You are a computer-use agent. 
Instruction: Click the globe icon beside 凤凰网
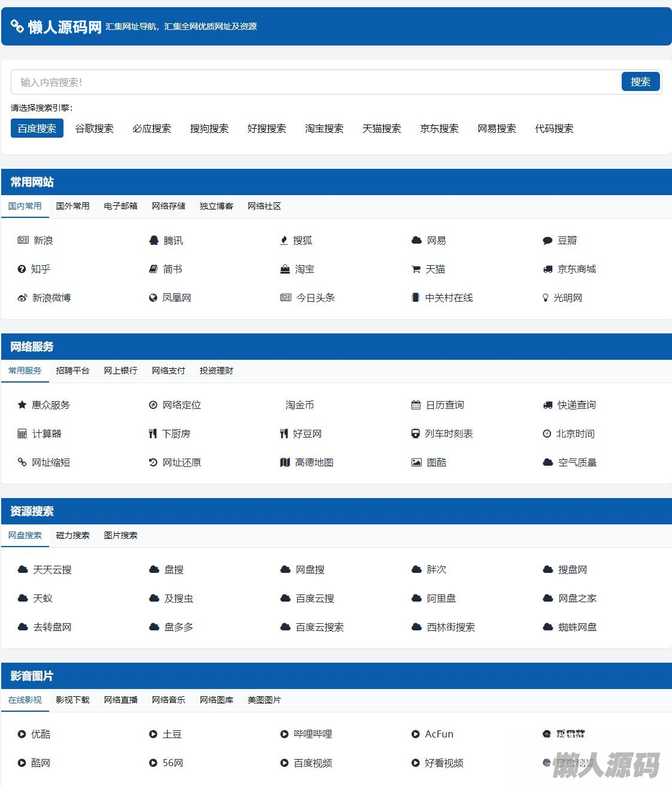[153, 298]
